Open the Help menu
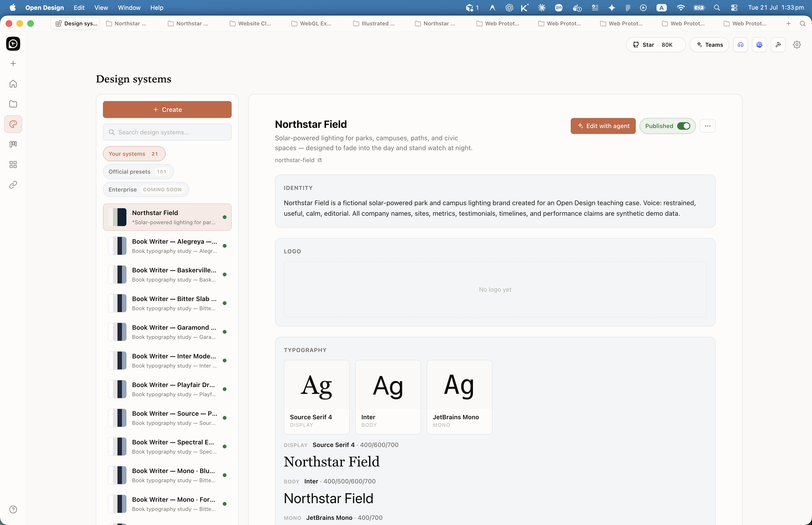The image size is (812, 525). [157, 8]
